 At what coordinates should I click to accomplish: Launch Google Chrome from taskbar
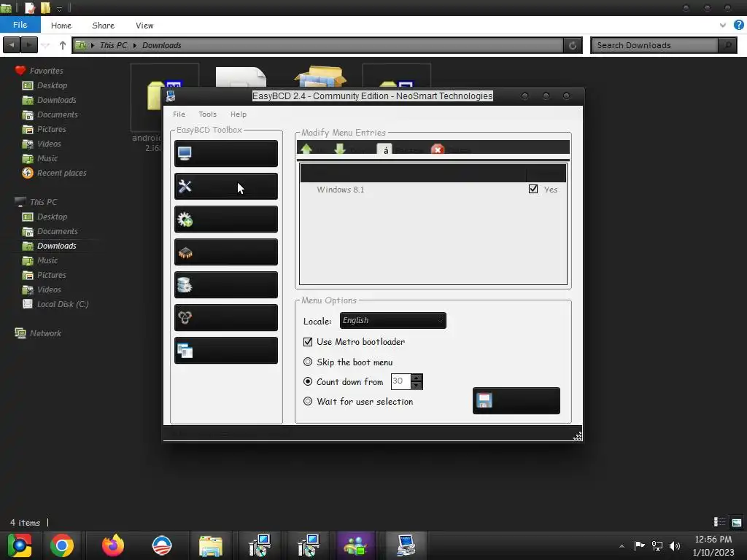tap(62, 545)
